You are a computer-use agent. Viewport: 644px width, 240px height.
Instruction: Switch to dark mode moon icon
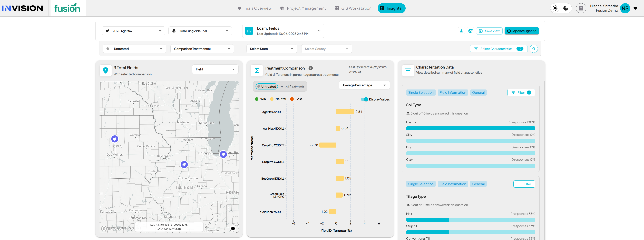coord(566,8)
